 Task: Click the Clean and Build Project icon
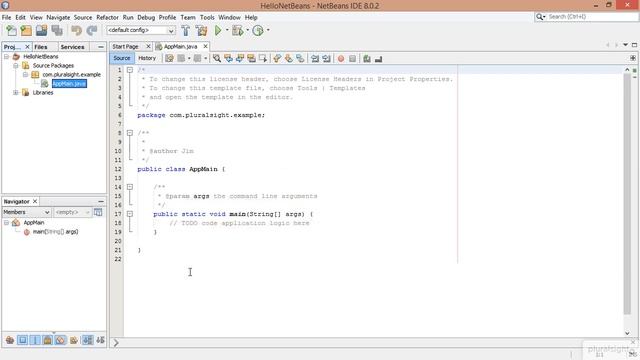coord(201,31)
